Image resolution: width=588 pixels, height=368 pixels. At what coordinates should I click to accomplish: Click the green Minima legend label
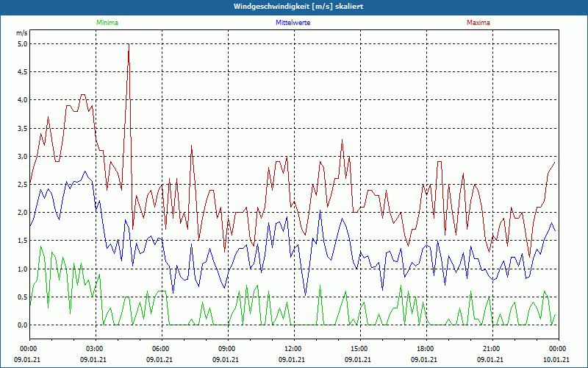click(107, 23)
